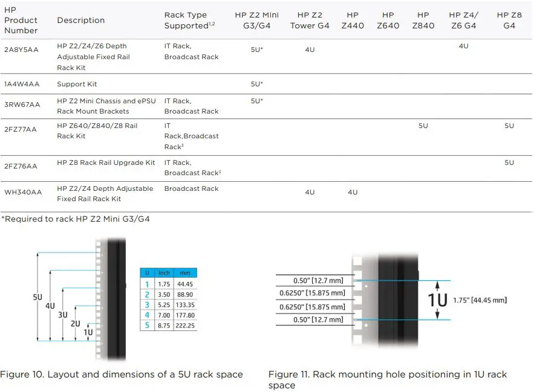Click the 4U value under HP Z4/Z6 G4
Viewport: 534px width, 392px height.
(x=463, y=45)
